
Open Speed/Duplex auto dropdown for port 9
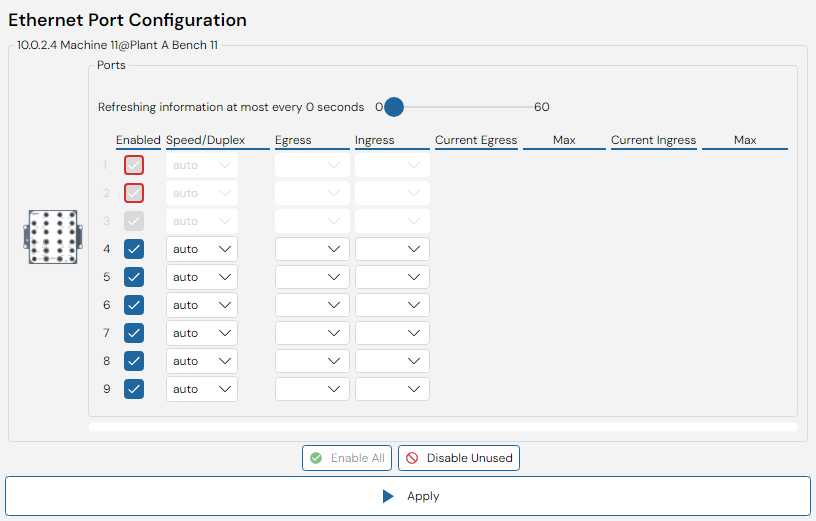pyautogui.click(x=202, y=389)
